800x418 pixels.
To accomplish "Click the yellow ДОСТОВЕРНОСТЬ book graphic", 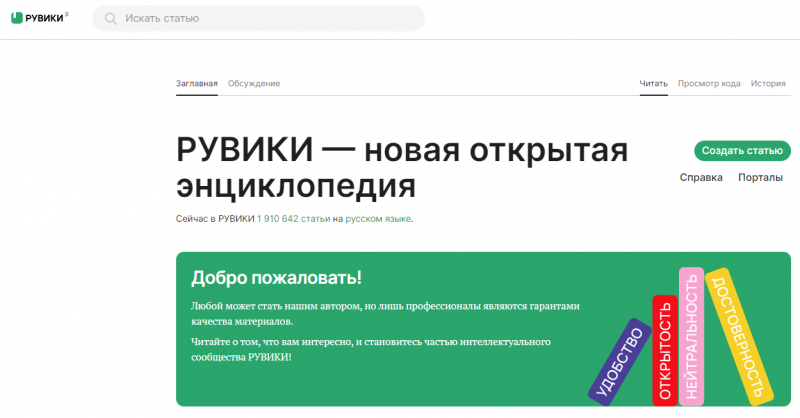I will point(739,336).
